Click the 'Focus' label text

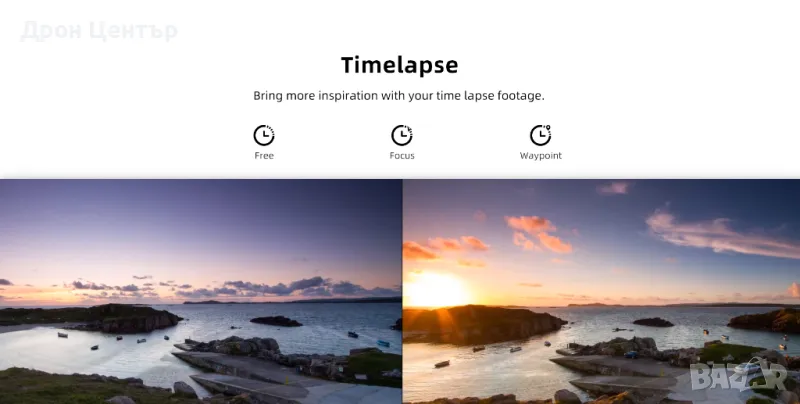(402, 156)
